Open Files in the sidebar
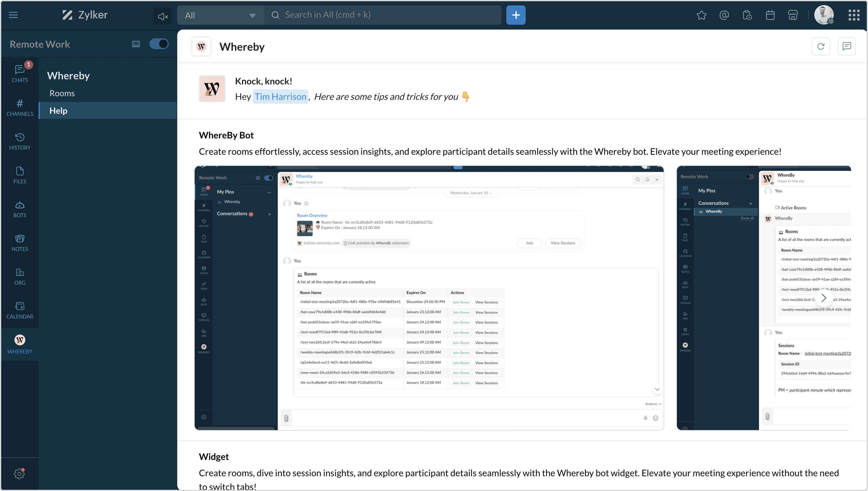This screenshot has width=868, height=491. (x=20, y=175)
